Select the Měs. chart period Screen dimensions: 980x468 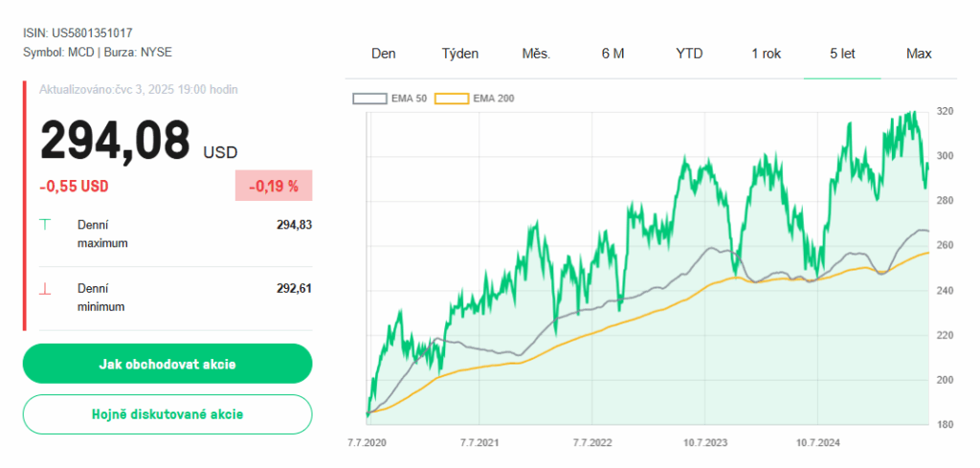[x=536, y=54]
